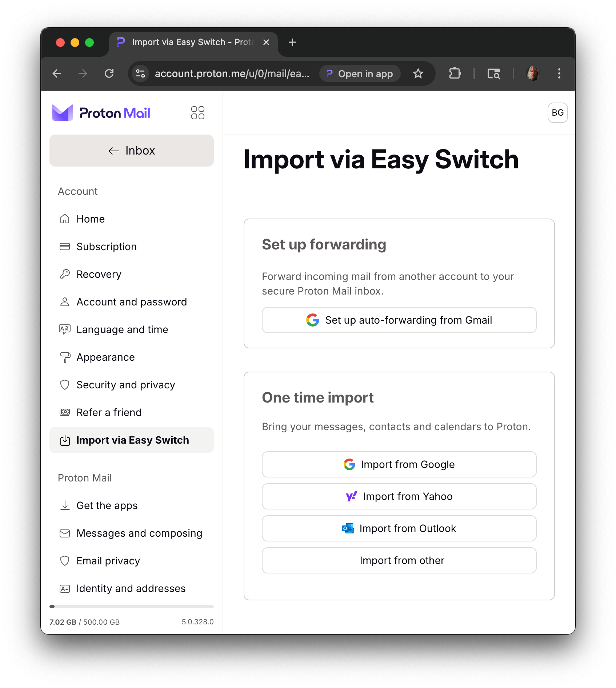Open the BG user account menu
The height and width of the screenshot is (688, 616).
point(557,113)
